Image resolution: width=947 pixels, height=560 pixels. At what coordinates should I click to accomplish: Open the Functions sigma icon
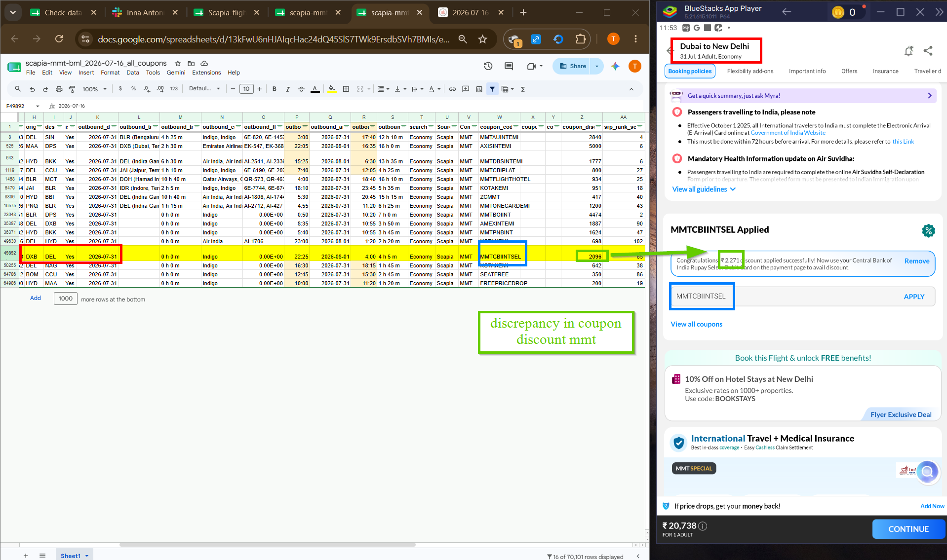pos(523,89)
